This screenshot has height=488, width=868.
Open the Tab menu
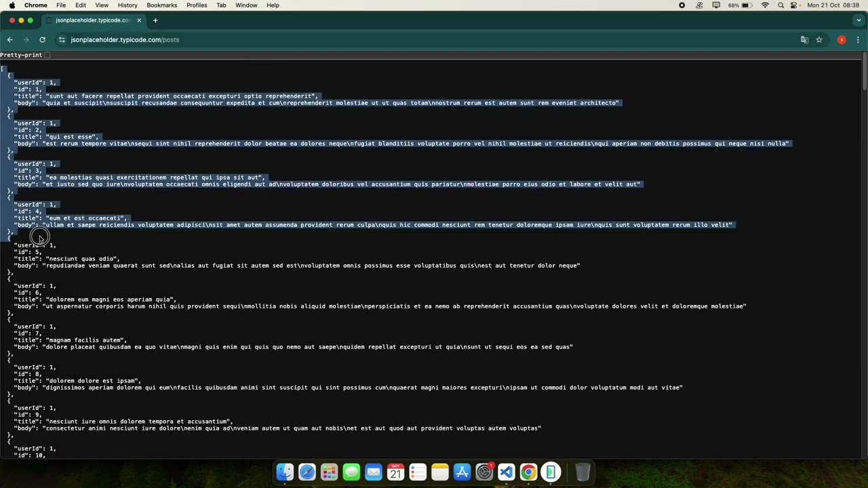(x=221, y=5)
